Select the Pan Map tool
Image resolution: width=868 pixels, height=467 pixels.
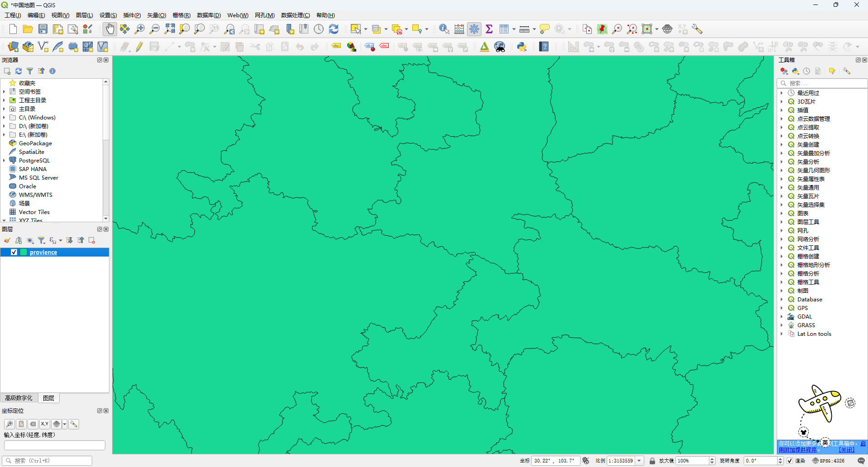click(x=110, y=29)
